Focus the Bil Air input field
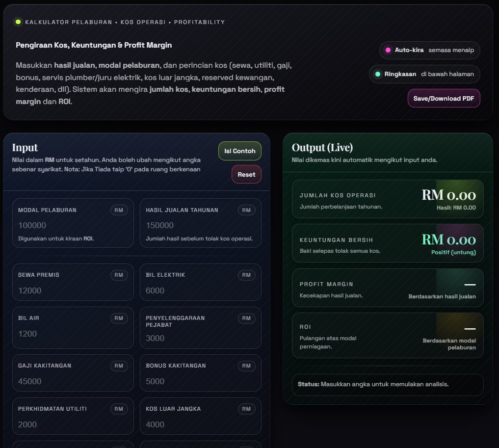 point(73,334)
